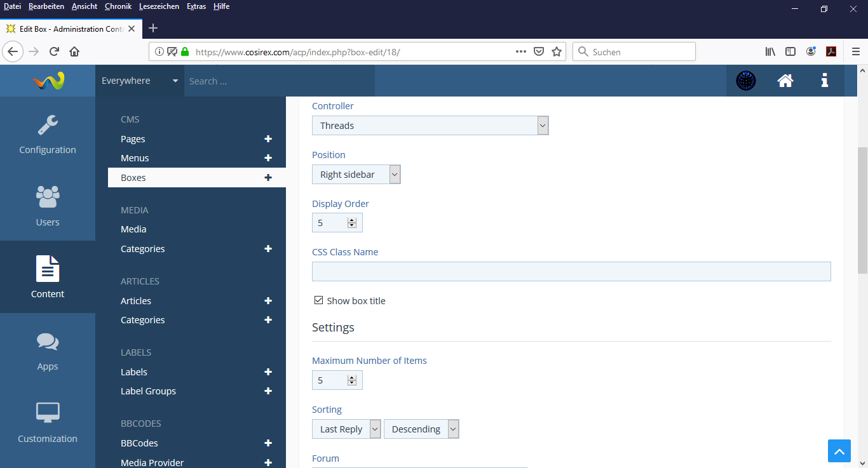Click the scroll-to-top arrow button
This screenshot has height=468, width=868.
click(x=839, y=451)
